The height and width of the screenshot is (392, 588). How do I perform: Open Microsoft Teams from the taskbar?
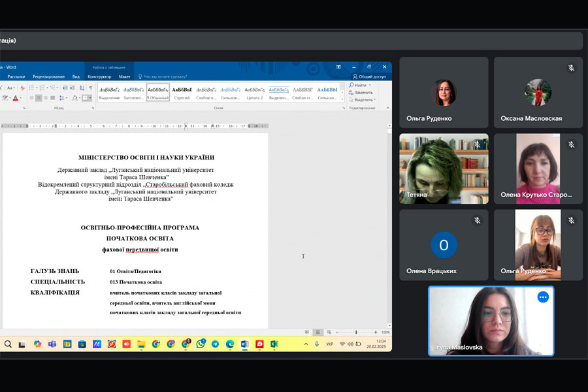(52, 344)
